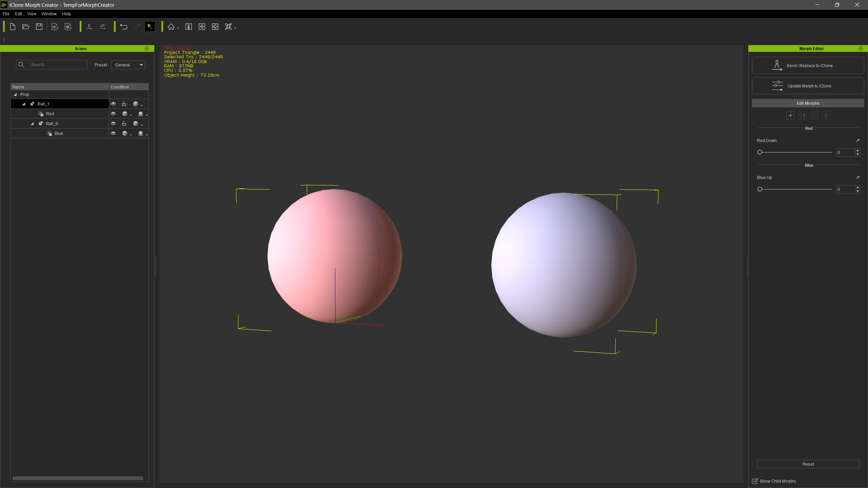This screenshot has width=868, height=488.
Task: Click the Blue Up slider handle
Action: [760, 189]
